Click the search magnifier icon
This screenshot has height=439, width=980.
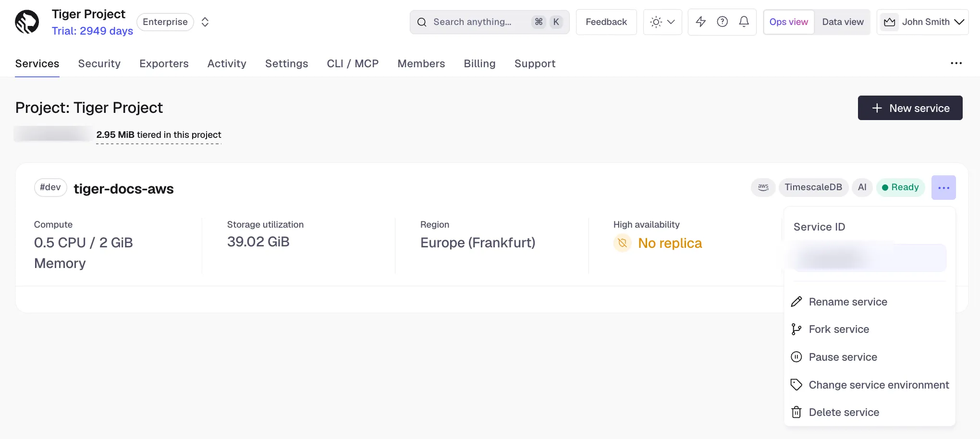pos(422,22)
